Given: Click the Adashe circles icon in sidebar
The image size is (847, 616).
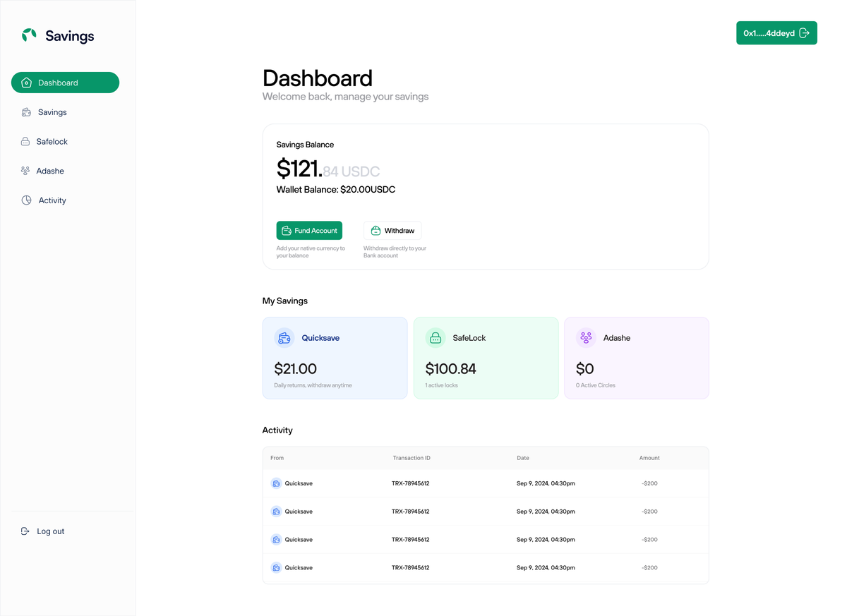Looking at the screenshot, I should pos(25,171).
